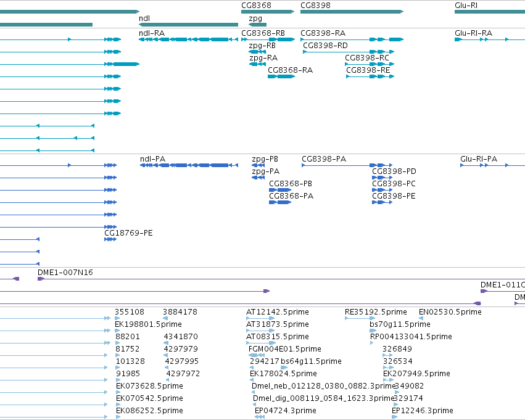This screenshot has width=525, height=420.
Task: Click the Glu-RI-RA transcript label
Action: pyautogui.click(x=473, y=33)
